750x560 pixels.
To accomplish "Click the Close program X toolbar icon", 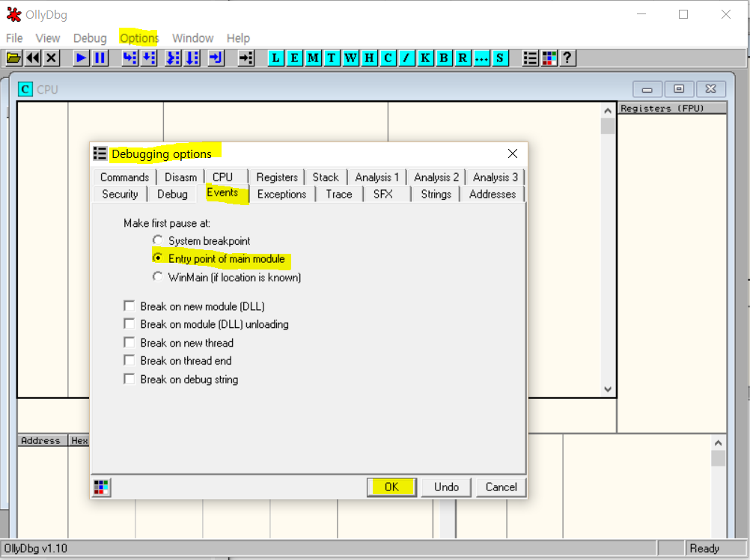I will coord(51,58).
